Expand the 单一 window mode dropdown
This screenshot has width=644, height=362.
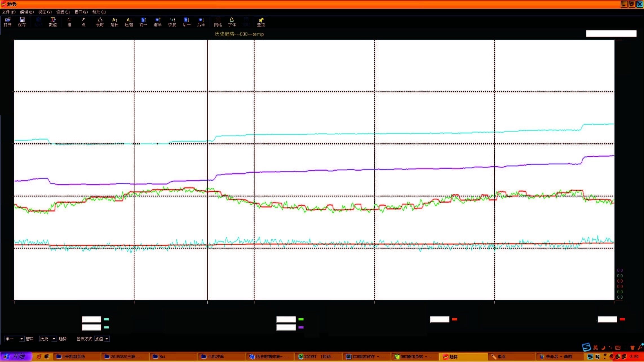tap(22, 339)
